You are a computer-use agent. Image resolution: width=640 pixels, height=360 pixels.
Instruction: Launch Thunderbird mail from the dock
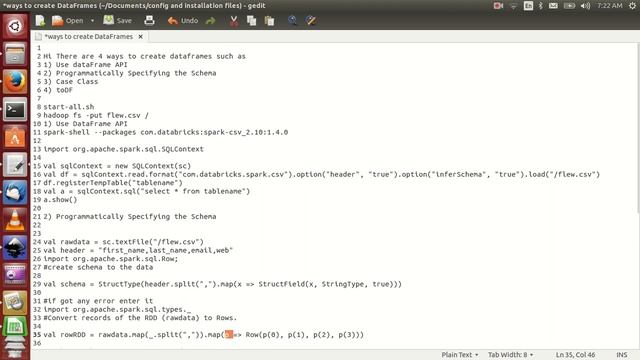click(15, 193)
